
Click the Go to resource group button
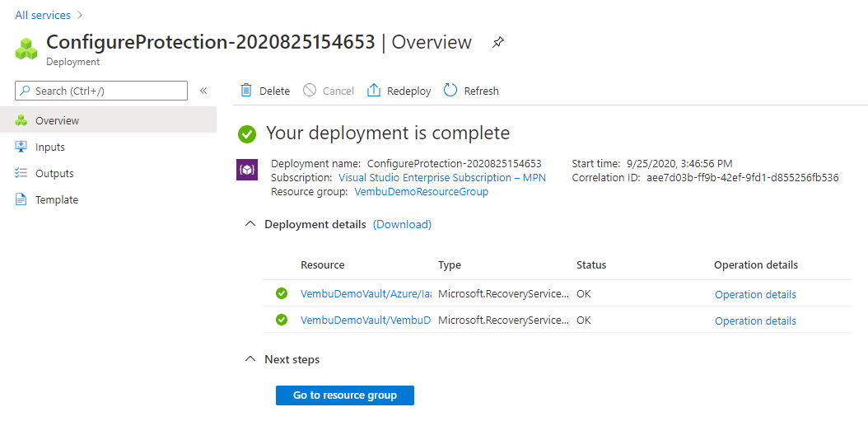click(x=345, y=395)
